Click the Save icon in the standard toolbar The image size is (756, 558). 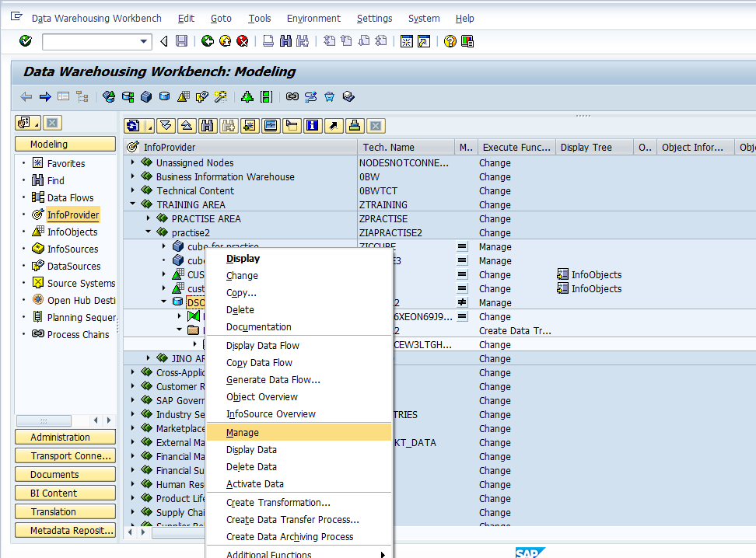tap(181, 40)
